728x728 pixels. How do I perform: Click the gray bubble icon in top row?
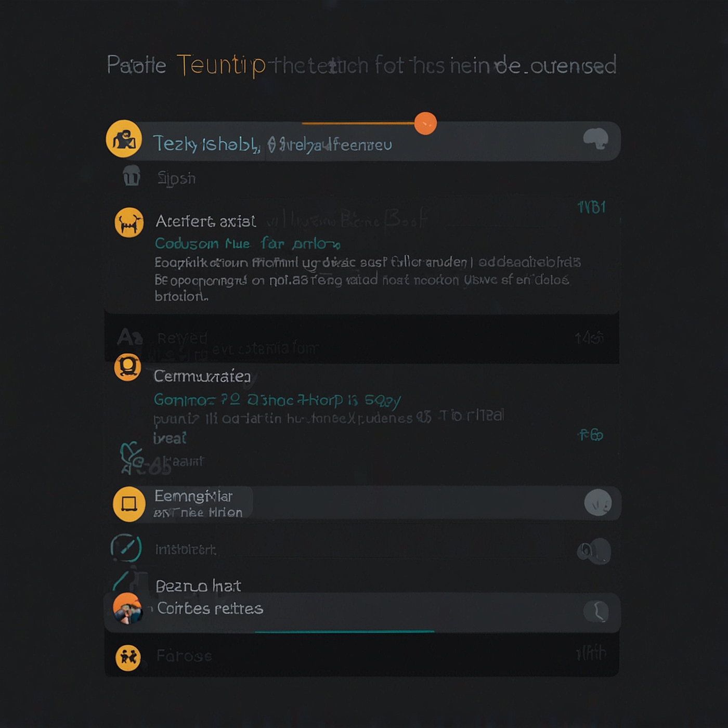pyautogui.click(x=595, y=138)
